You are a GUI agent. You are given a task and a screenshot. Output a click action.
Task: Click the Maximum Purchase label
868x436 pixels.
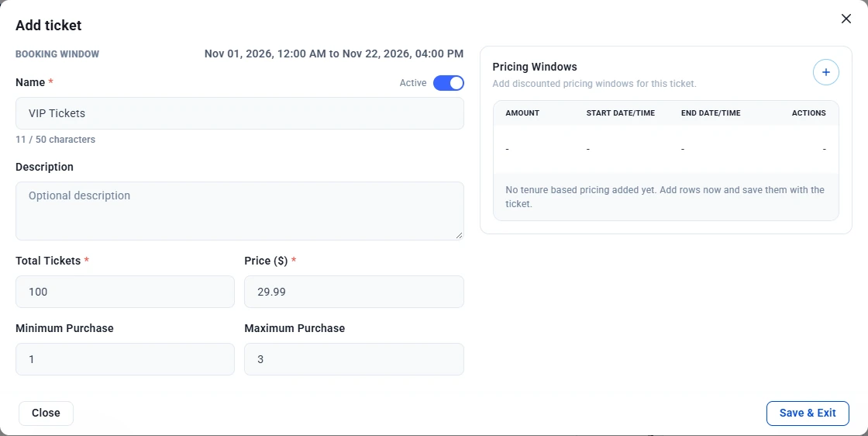294,328
